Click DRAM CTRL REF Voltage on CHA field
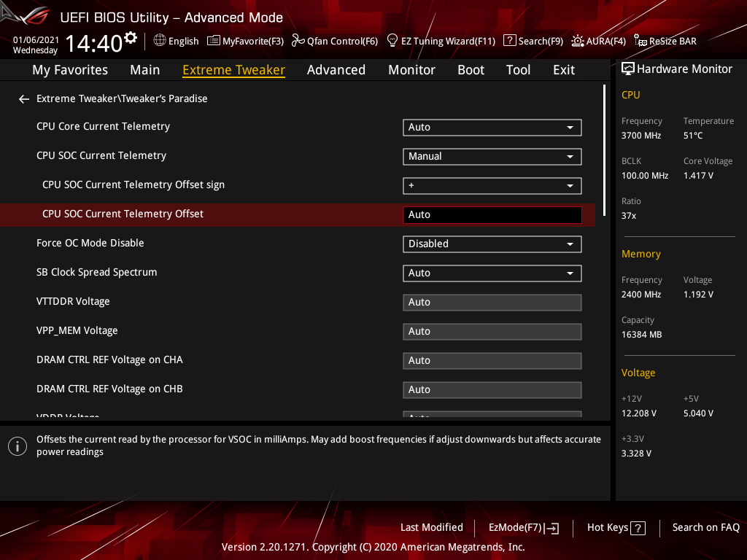Viewport: 747px width, 560px height. pyautogui.click(x=492, y=360)
